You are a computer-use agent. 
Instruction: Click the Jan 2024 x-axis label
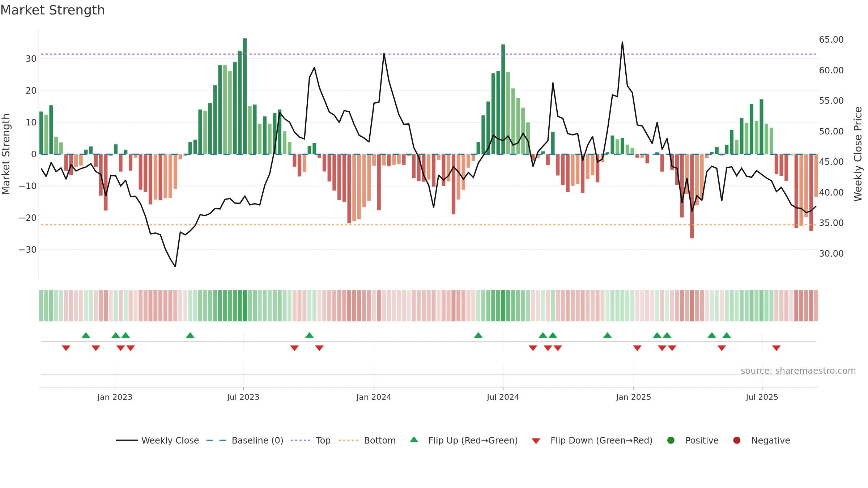coord(374,397)
